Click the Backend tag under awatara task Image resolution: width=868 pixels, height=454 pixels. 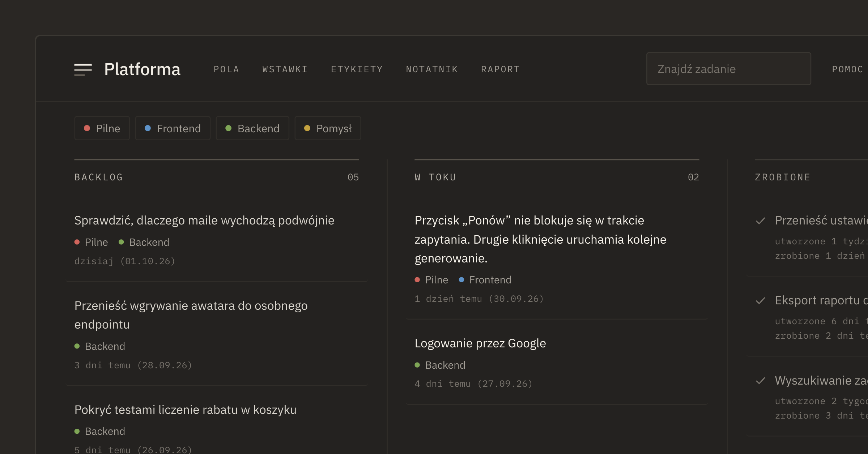[100, 346]
